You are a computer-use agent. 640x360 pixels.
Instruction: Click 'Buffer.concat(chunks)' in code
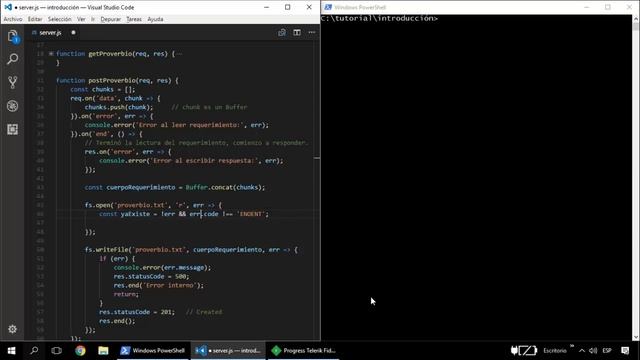tap(224, 187)
